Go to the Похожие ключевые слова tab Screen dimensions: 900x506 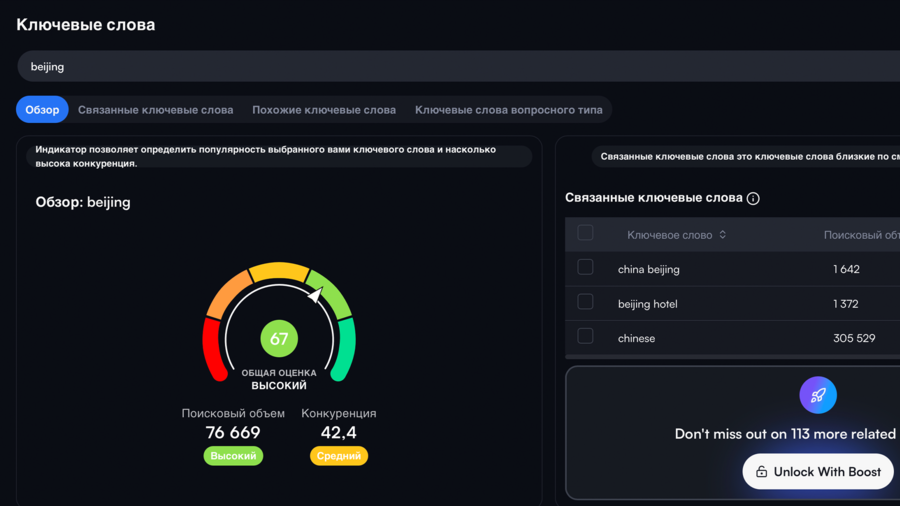(324, 110)
